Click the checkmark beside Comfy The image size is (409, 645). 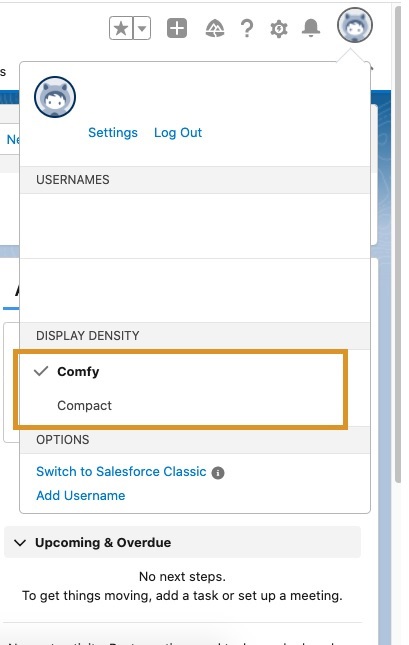click(41, 371)
